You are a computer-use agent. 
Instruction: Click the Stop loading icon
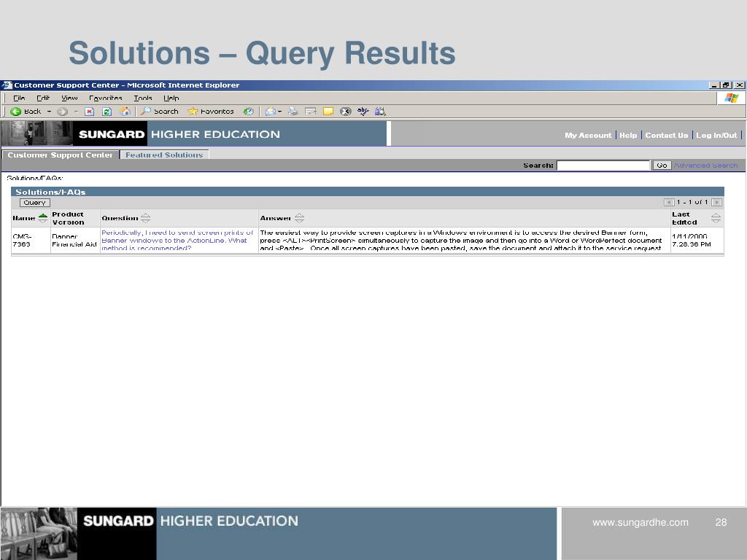point(89,112)
